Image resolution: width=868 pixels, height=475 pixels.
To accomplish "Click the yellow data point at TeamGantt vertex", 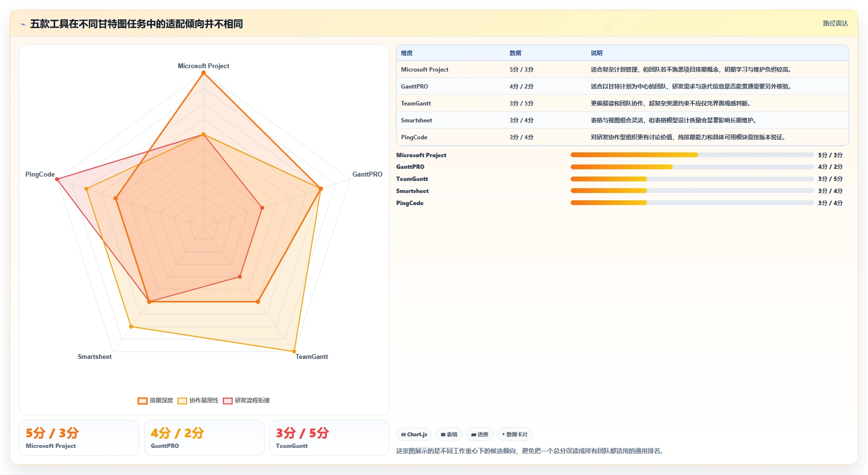I will (x=294, y=351).
